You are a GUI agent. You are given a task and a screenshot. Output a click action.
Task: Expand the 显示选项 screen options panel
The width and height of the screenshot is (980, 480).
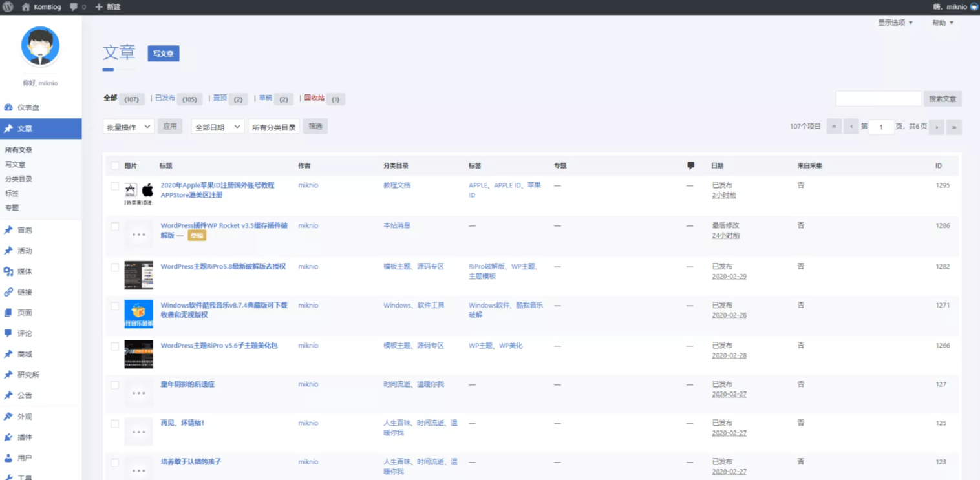click(x=895, y=23)
